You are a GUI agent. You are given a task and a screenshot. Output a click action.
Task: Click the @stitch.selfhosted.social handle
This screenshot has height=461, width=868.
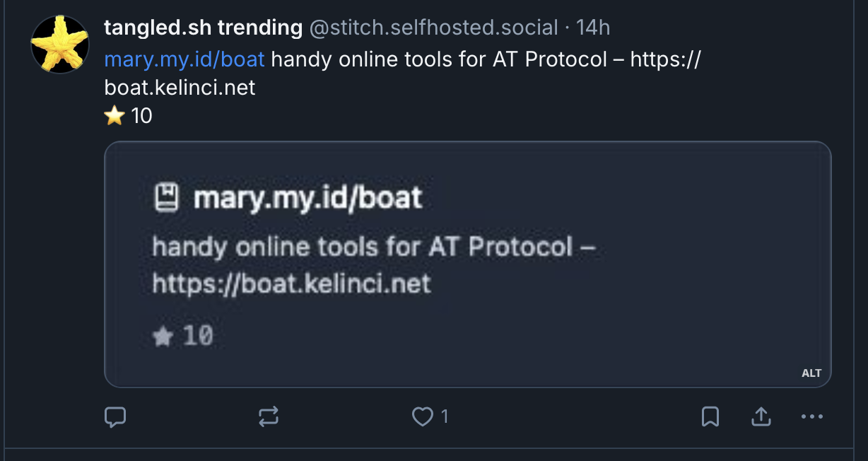434,28
